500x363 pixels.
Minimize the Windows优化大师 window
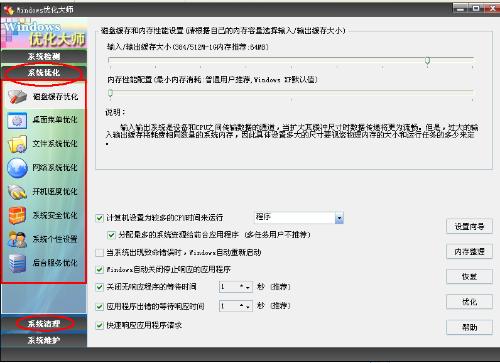pyautogui.click(x=461, y=9)
